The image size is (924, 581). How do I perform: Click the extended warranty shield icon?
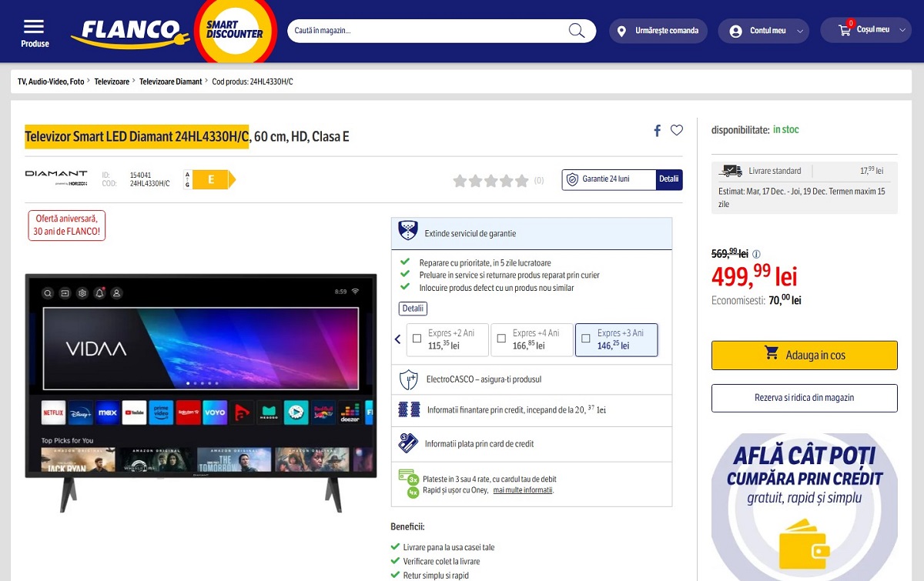click(x=407, y=231)
